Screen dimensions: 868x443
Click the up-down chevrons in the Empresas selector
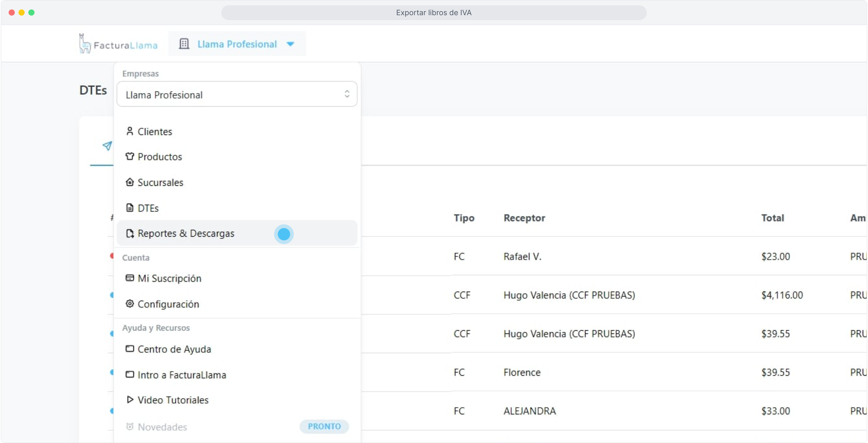pyautogui.click(x=347, y=94)
